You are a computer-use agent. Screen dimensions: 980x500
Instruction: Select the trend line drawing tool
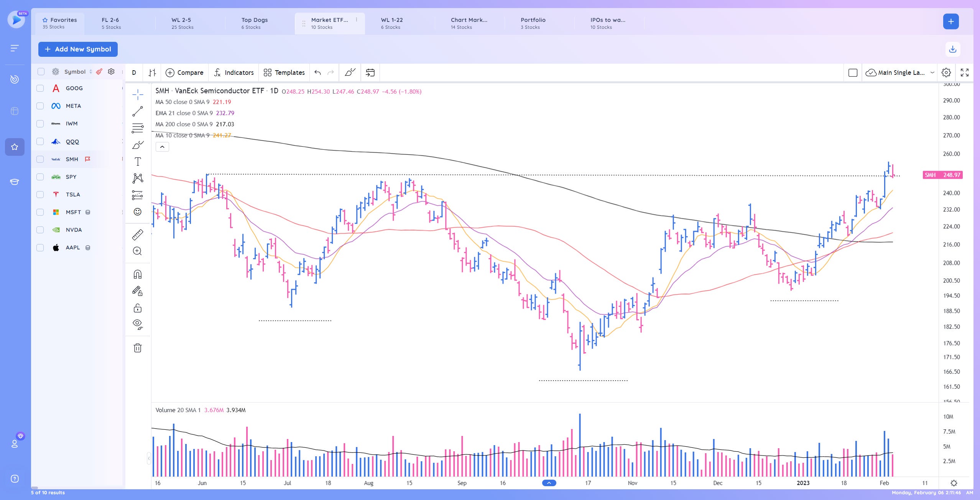click(x=138, y=111)
